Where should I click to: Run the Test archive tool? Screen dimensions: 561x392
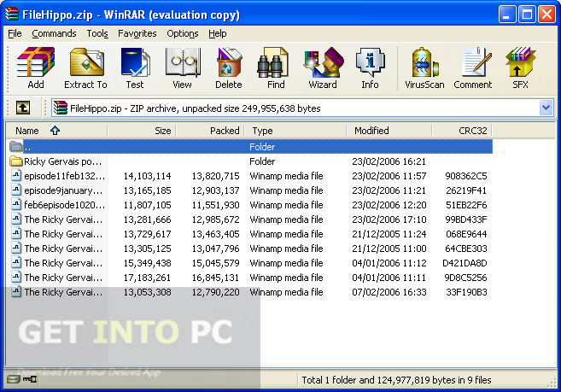(x=135, y=67)
